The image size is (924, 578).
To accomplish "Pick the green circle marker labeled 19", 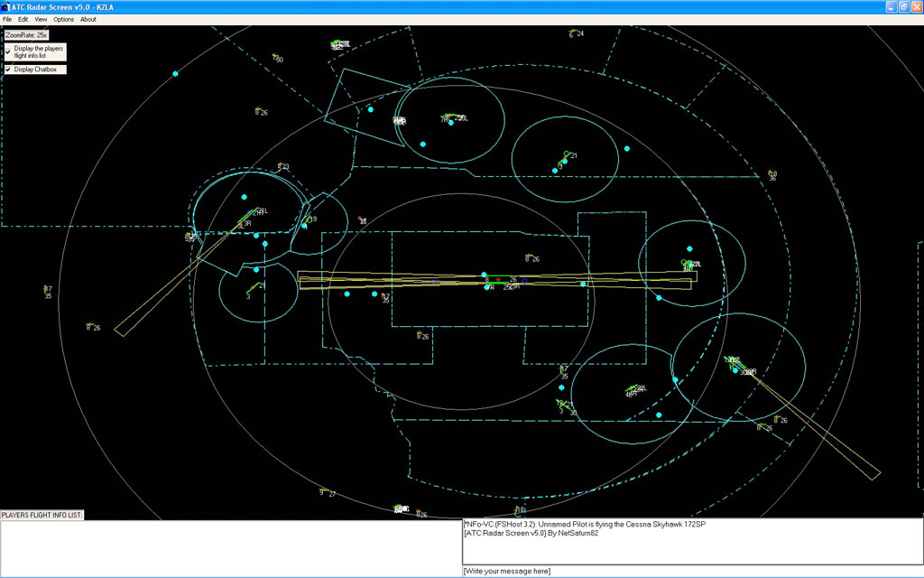I will pos(310,219).
